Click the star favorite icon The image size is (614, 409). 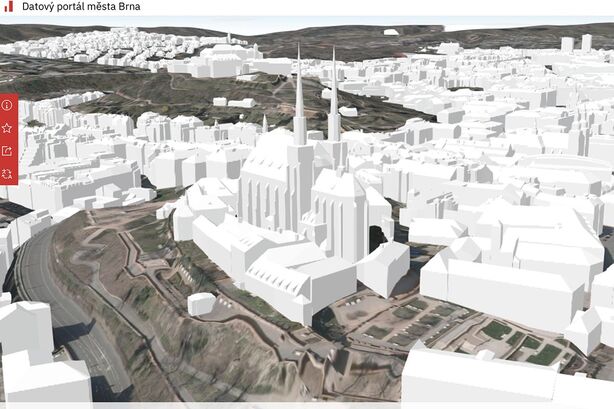point(7,128)
